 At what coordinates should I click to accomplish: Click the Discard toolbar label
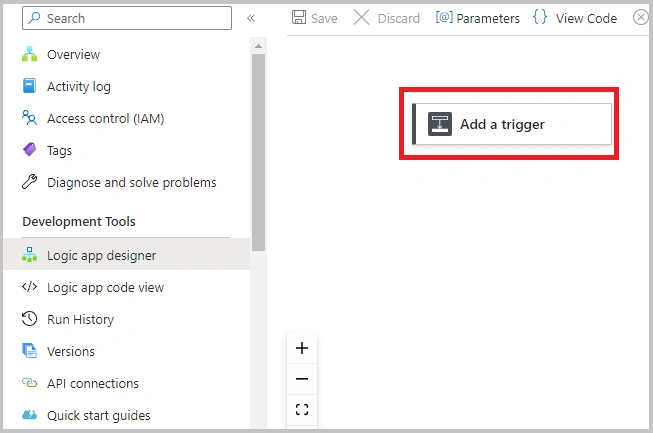click(399, 18)
